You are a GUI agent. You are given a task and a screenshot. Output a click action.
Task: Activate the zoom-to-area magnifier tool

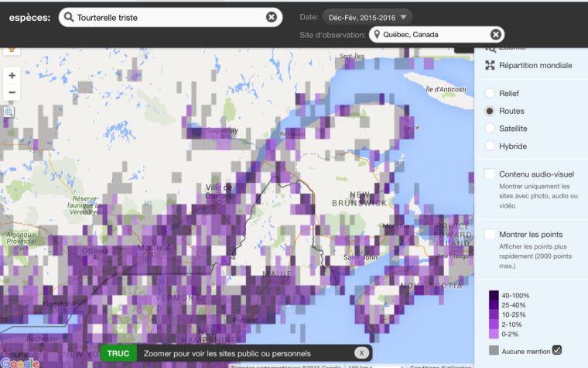point(9,112)
